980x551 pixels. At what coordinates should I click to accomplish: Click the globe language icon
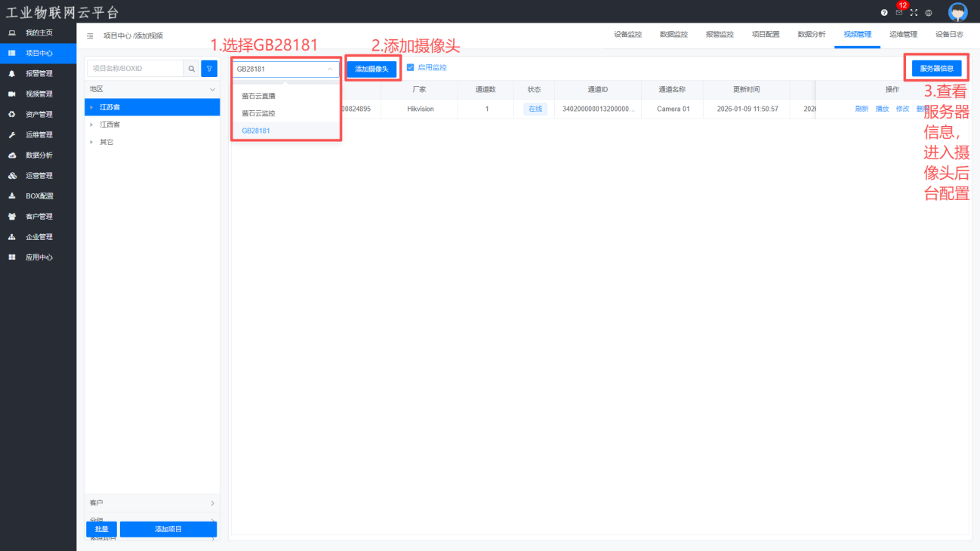[929, 13]
